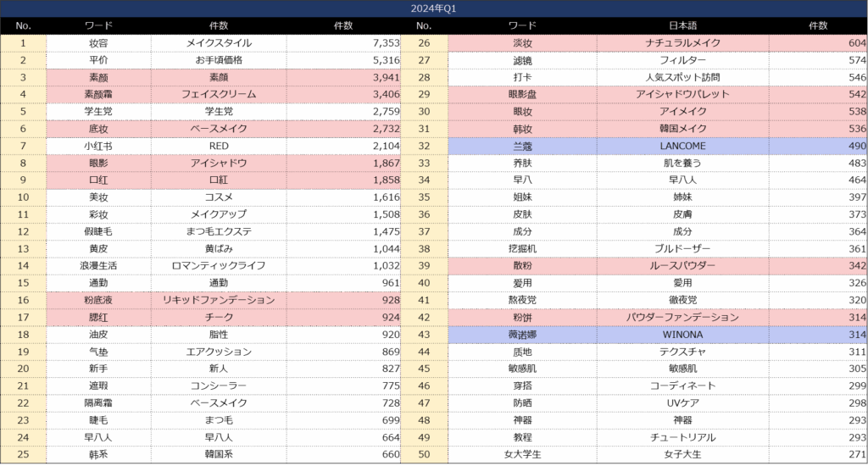Select the 粉底液 word cell
The width and height of the screenshot is (868, 466).
98,300
